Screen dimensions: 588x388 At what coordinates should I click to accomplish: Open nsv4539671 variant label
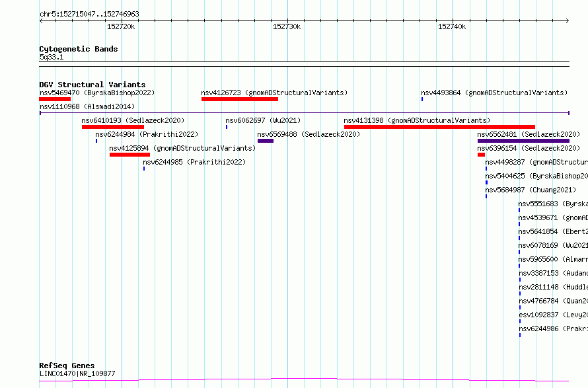pyautogui.click(x=553, y=217)
